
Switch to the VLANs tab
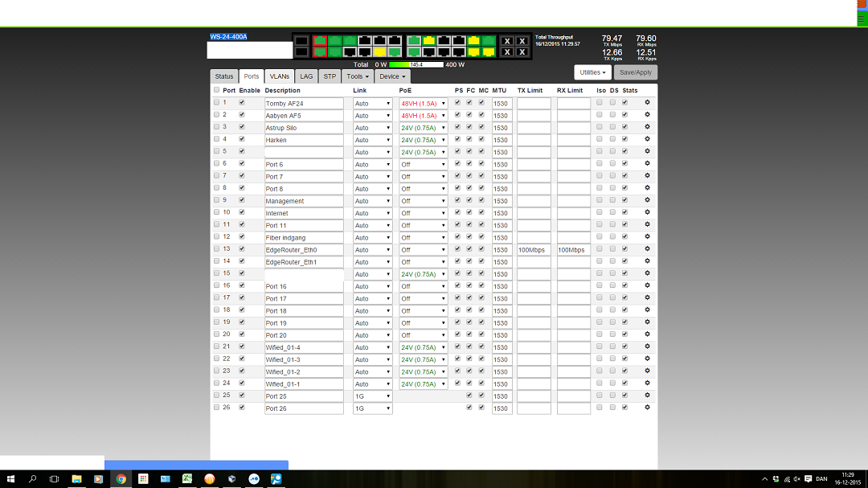pos(279,76)
